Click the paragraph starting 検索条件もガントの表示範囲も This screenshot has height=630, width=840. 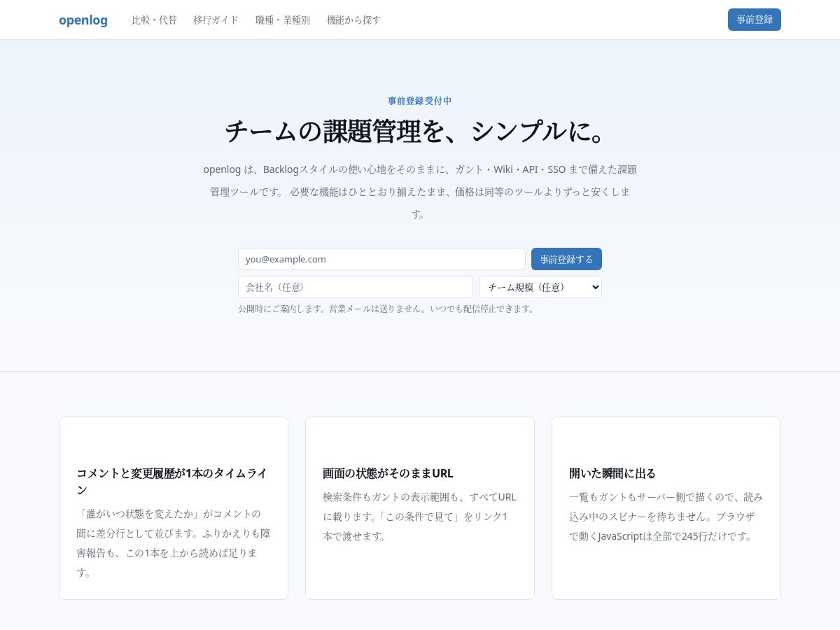click(x=419, y=517)
